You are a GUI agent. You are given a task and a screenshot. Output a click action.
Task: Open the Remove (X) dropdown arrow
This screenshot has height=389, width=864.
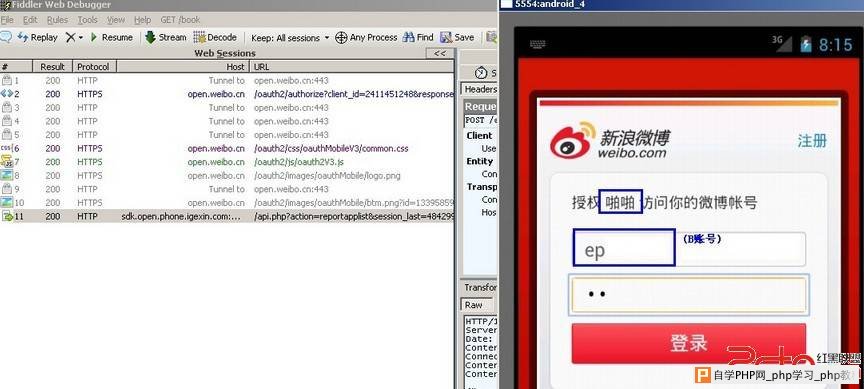80,37
